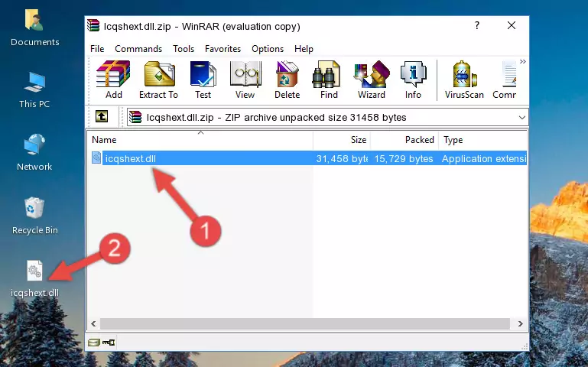Start VirusScan on the archive
This screenshot has height=367, width=588.
pos(464,80)
